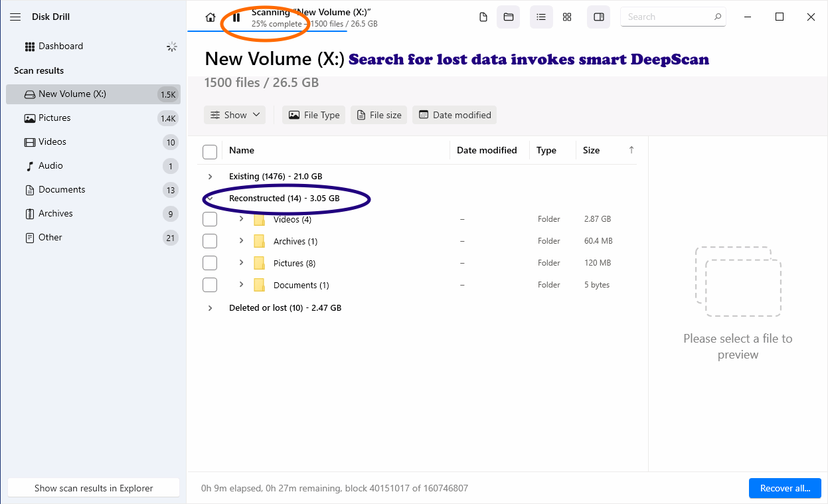Check the Archives (1) folder checkbox
This screenshot has width=828, height=504.
[210, 241]
